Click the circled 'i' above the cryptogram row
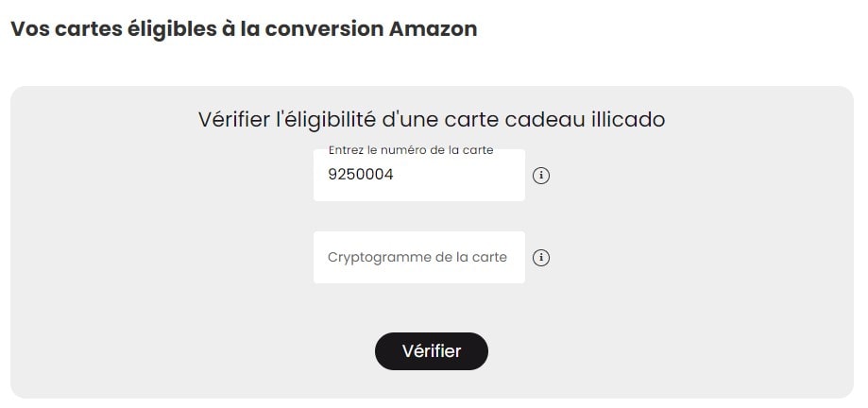Viewport: 868px width, 408px height. [x=541, y=176]
